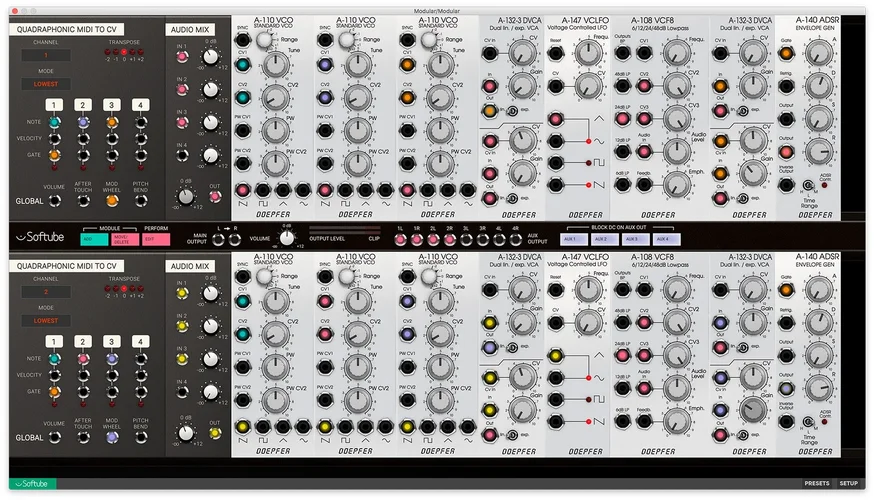Image resolution: width=874 pixels, height=500 pixels.
Task: Open the top MIDI Channel selector
Action: point(44,56)
